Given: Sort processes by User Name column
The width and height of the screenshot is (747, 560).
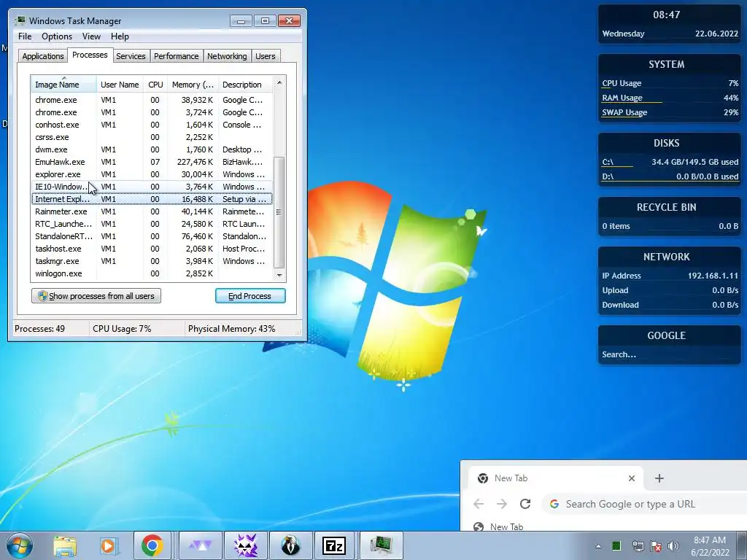Looking at the screenshot, I should 120,85.
